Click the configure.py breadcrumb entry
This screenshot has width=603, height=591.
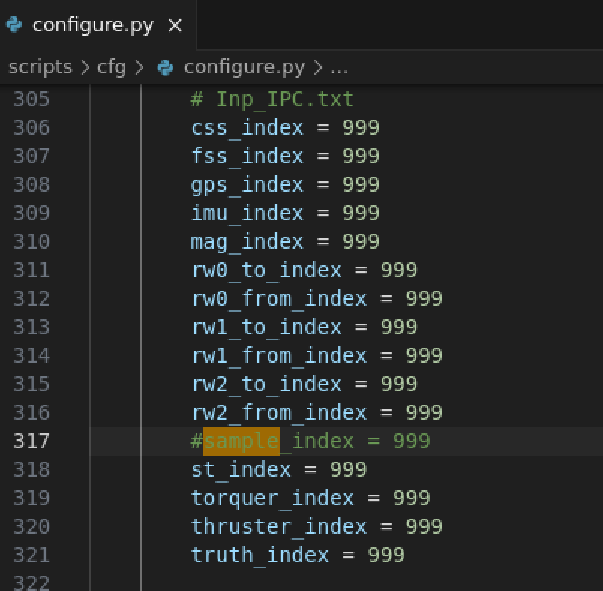coord(244,68)
